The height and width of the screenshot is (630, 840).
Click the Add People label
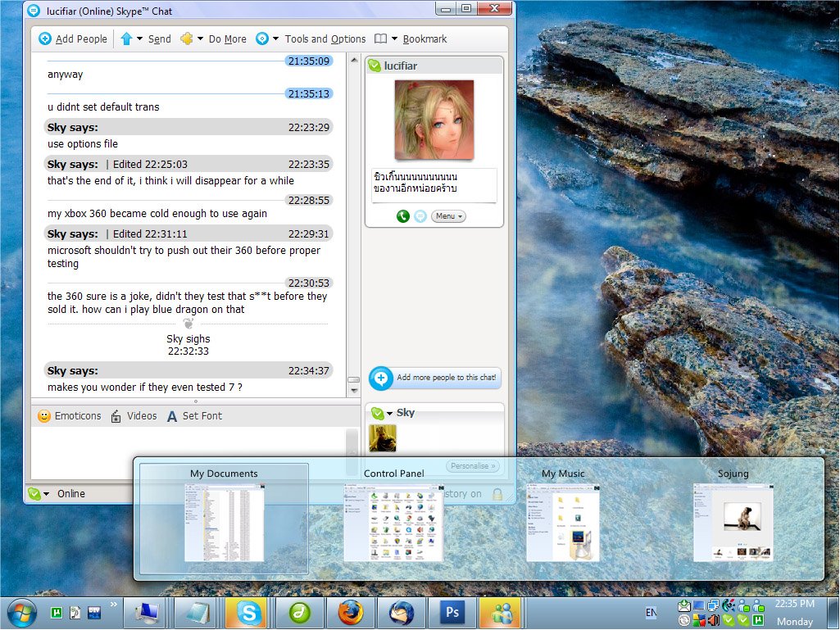pos(81,39)
